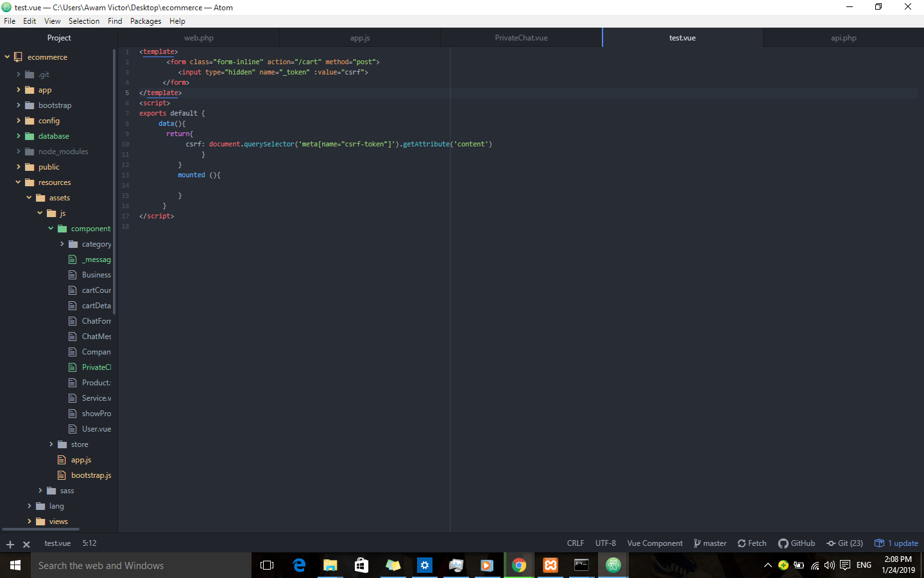
Task: Open the master branch selector
Action: 710,543
